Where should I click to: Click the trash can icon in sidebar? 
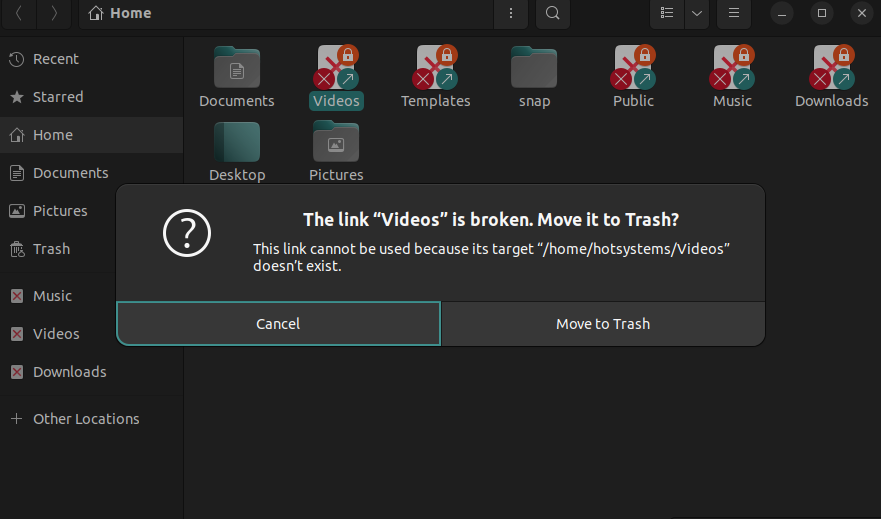pos(17,249)
